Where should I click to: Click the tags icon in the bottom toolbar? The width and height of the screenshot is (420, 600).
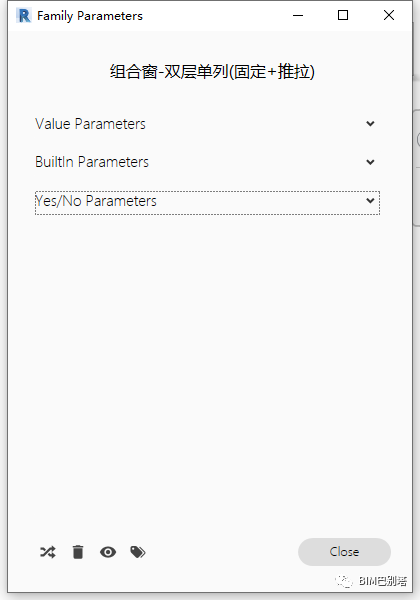[x=138, y=552]
